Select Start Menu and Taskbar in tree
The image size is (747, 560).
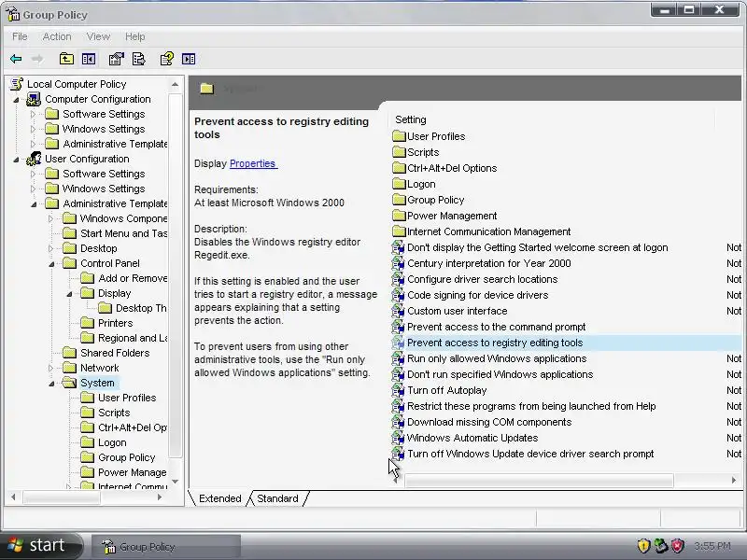coord(123,233)
